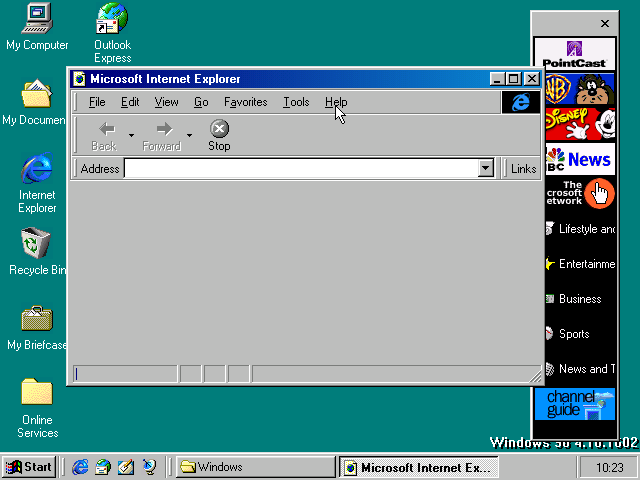Viewport: 640px width, 480px height.
Task: Open the Forward history dropdown arrow
Action: coord(189,135)
